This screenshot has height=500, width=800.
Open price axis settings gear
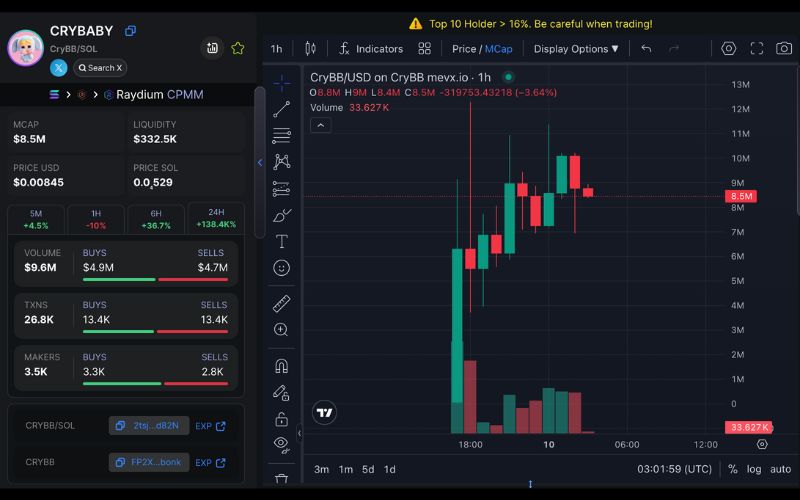coord(762,444)
